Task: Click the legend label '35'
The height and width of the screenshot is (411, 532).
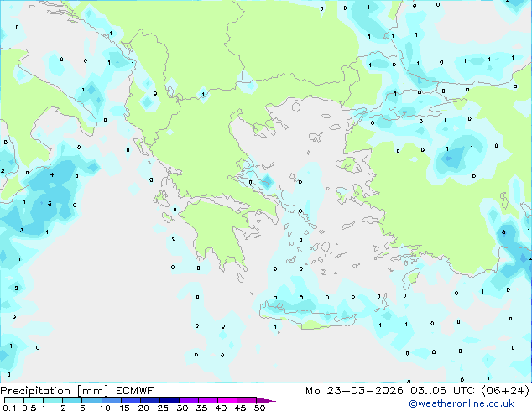Action: (x=201, y=408)
